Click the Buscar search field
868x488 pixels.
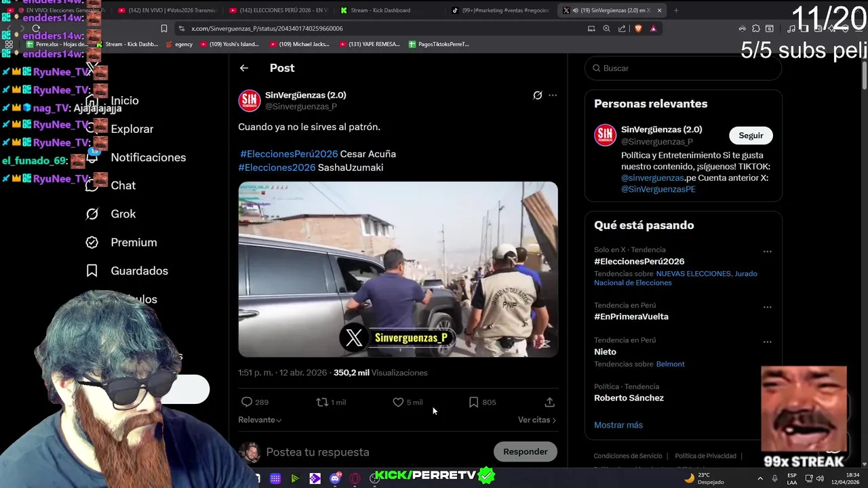684,68
